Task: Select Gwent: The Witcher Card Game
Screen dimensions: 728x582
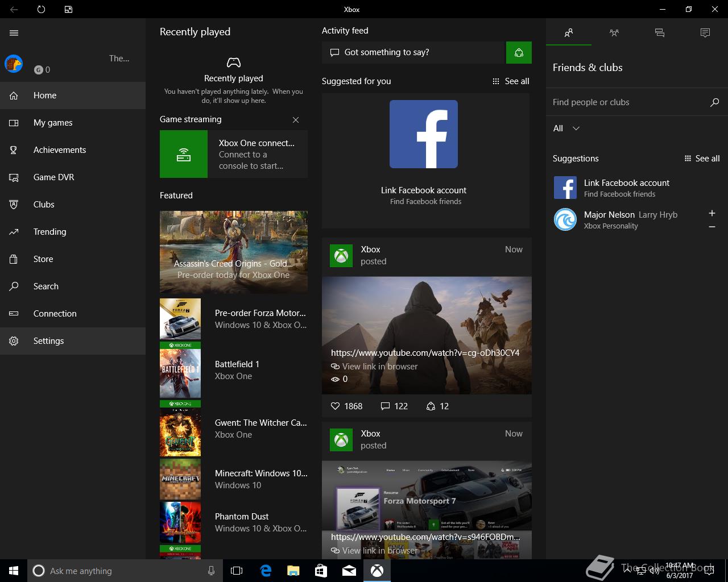Action: 234,429
